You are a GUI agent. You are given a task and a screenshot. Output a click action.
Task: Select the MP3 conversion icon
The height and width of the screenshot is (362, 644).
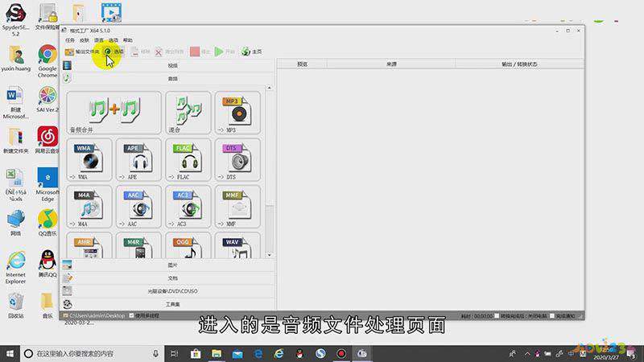237,113
